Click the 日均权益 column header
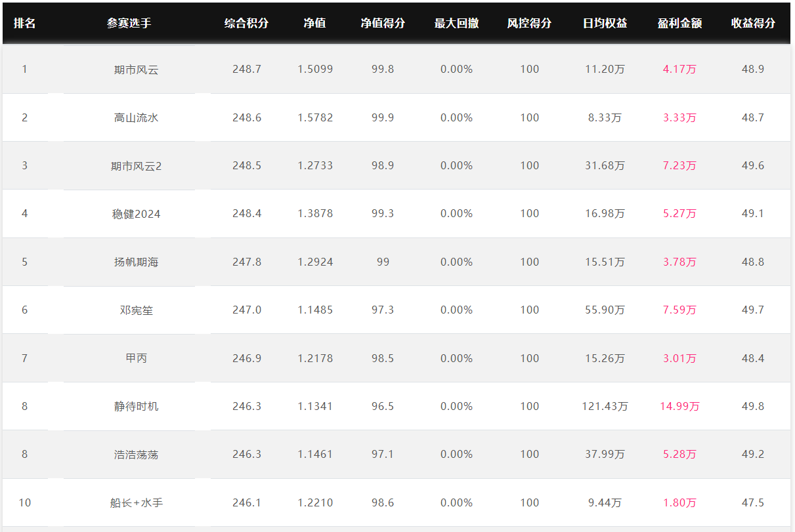This screenshot has width=795, height=532. point(605,23)
